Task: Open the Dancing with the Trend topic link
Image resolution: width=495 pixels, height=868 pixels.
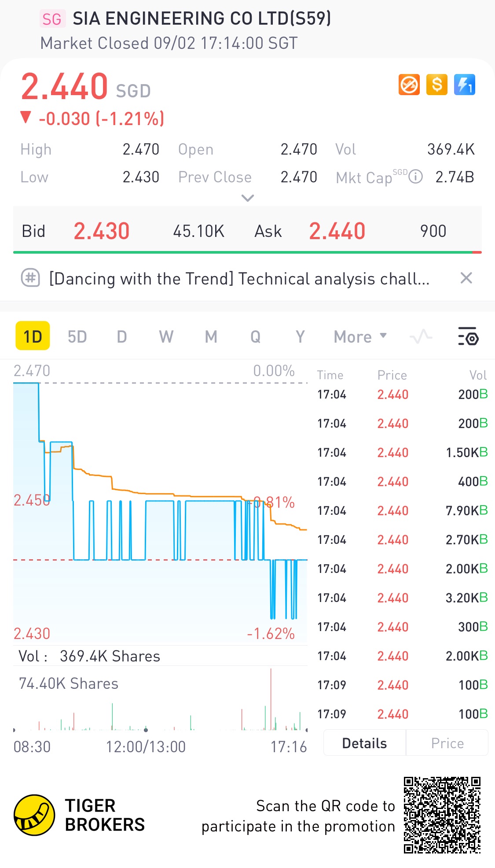Action: coord(239,279)
